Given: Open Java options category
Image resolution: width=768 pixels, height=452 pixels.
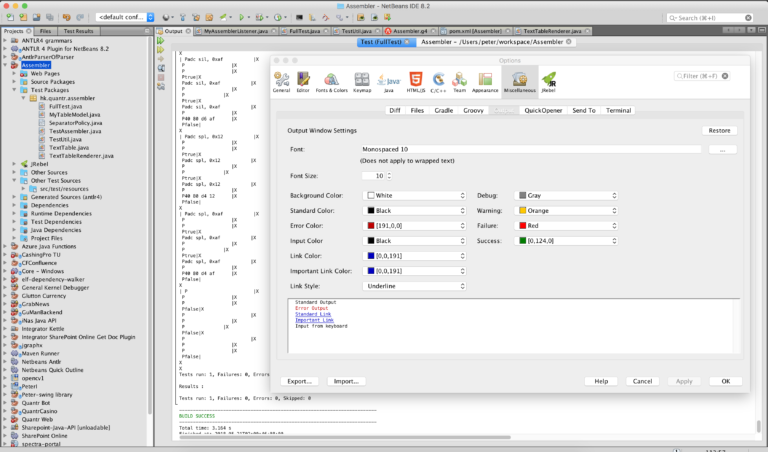Looking at the screenshot, I should point(388,82).
